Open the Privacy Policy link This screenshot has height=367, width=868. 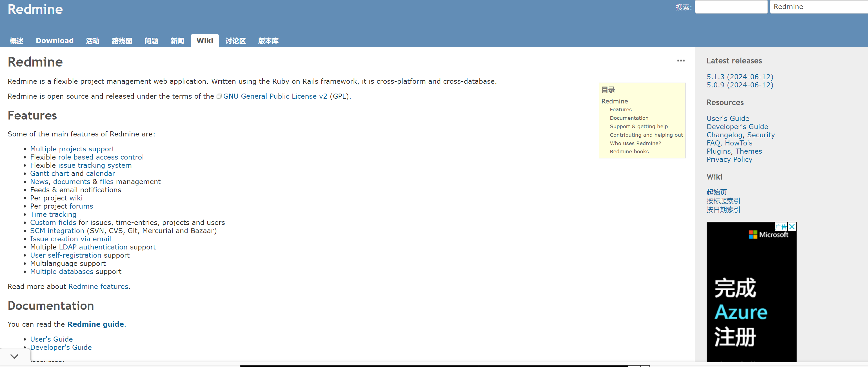click(729, 159)
